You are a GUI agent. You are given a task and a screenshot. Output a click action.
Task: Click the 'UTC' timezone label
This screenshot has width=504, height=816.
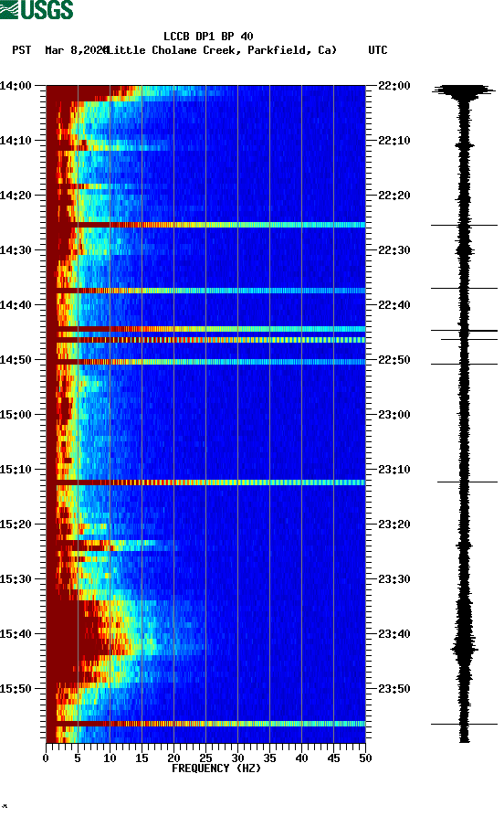click(378, 50)
